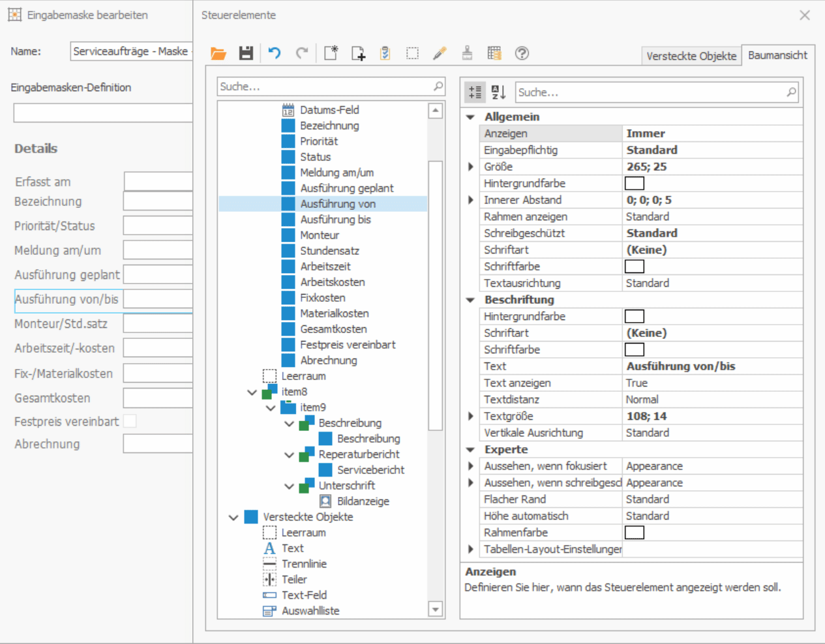Expand the Tabellen-Layout-Einstellungen property
The image size is (825, 644).
pos(471,549)
